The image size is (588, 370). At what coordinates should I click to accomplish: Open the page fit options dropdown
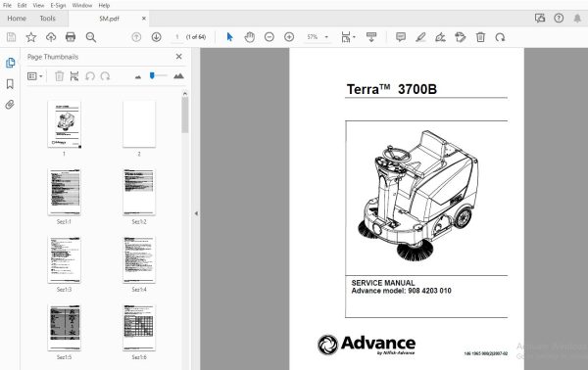[348, 37]
